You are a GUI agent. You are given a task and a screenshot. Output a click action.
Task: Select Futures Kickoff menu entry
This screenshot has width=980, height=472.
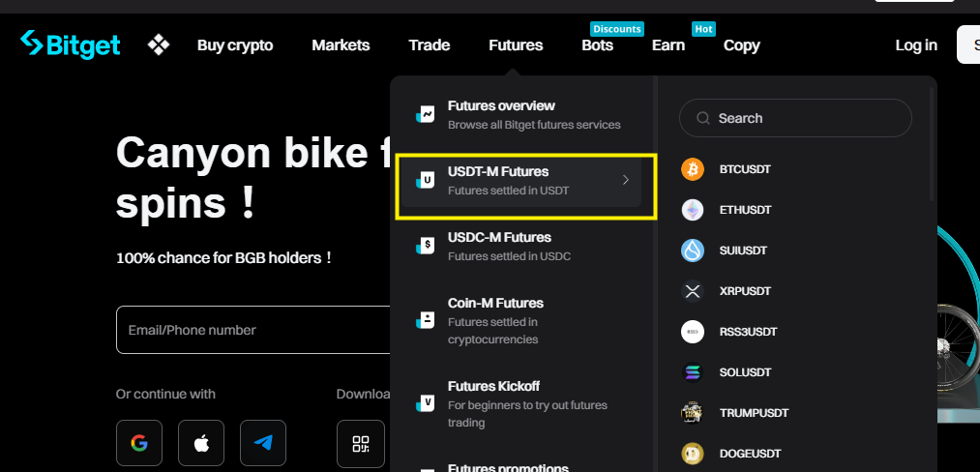521,404
